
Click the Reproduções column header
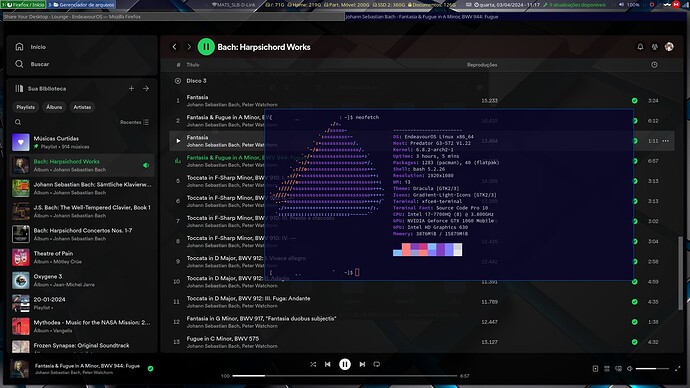(x=482, y=65)
